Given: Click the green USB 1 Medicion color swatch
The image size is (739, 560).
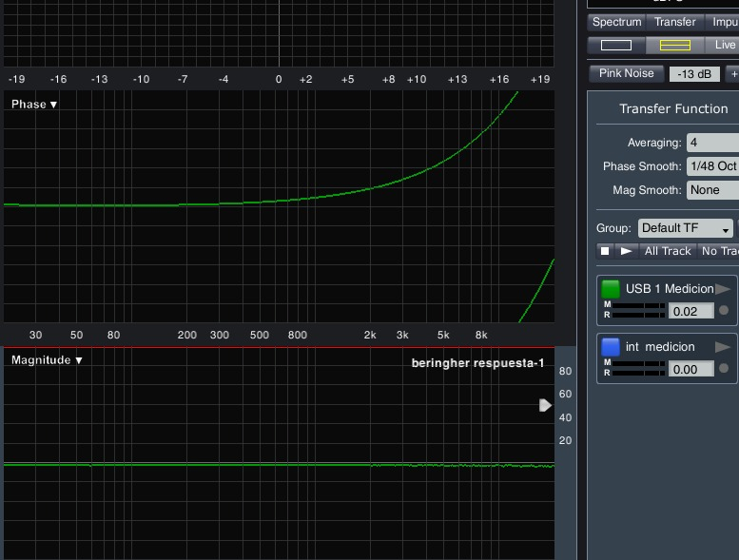Looking at the screenshot, I should (x=611, y=289).
